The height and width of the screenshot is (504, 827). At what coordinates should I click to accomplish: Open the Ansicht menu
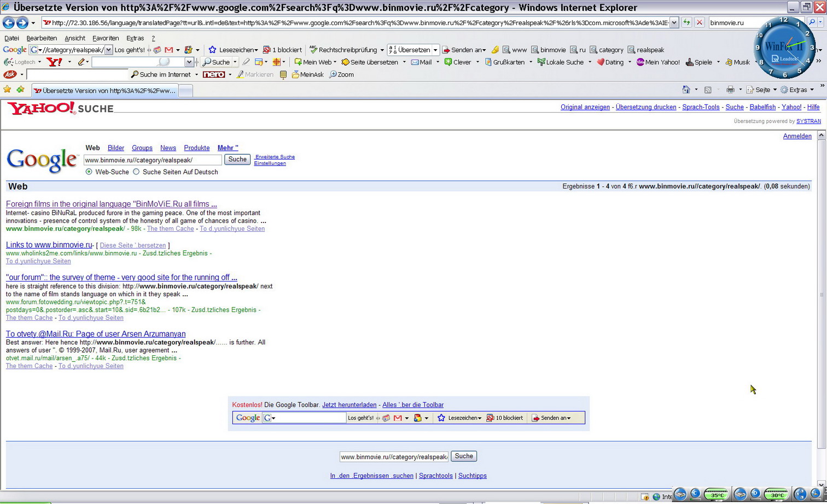(x=74, y=38)
